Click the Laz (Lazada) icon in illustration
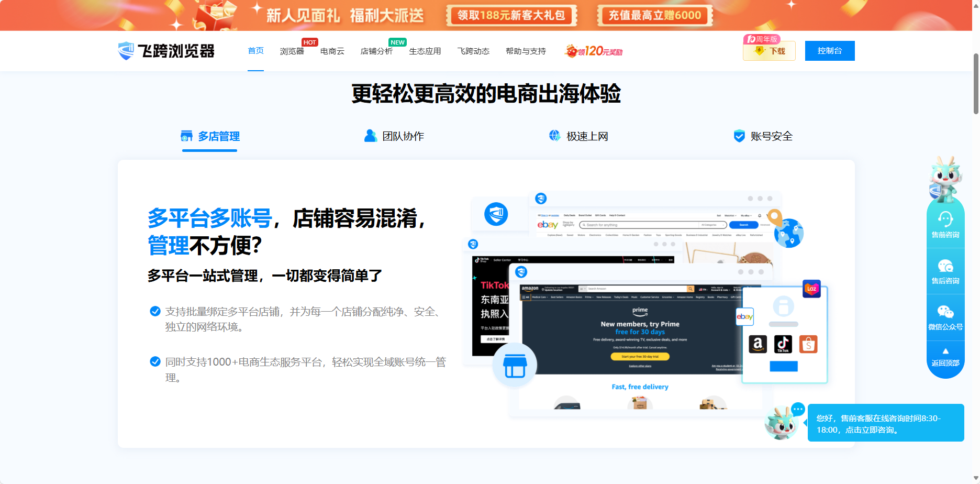980x484 pixels. coord(811,289)
